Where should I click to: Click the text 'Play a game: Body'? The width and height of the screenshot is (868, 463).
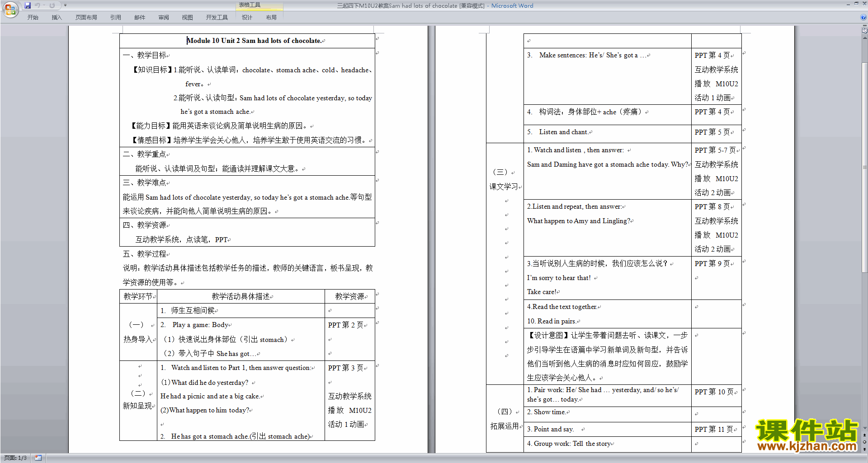click(x=201, y=325)
